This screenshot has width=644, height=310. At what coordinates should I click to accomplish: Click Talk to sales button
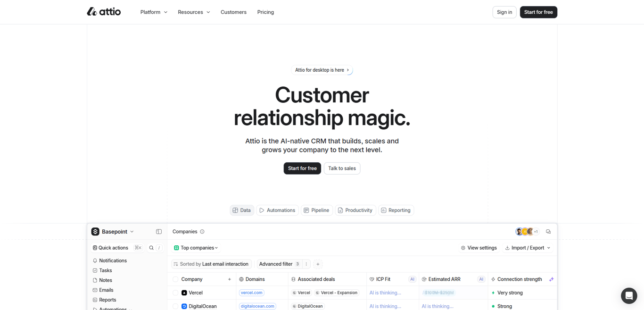coord(342,168)
